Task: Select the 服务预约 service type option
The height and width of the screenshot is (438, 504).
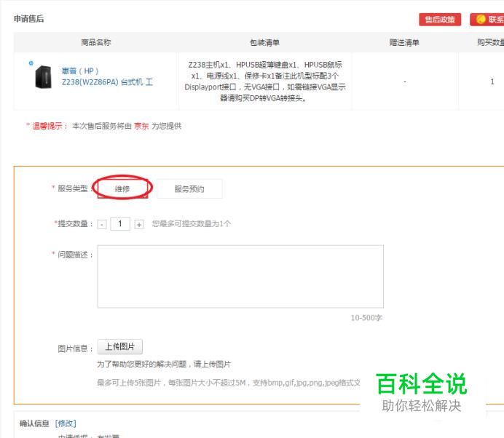Action: tap(189, 189)
